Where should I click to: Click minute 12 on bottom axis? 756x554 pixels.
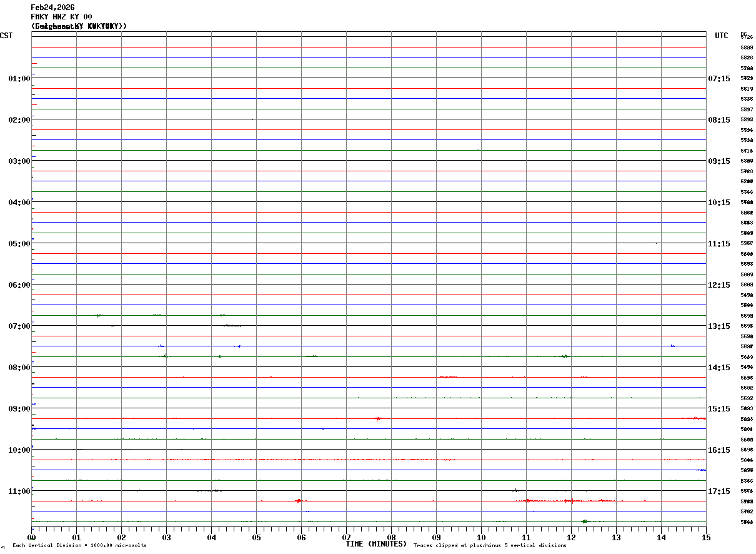click(x=571, y=537)
